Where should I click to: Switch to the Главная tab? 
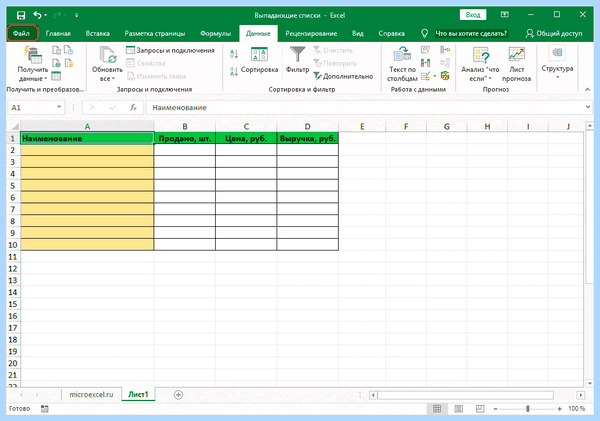click(58, 33)
